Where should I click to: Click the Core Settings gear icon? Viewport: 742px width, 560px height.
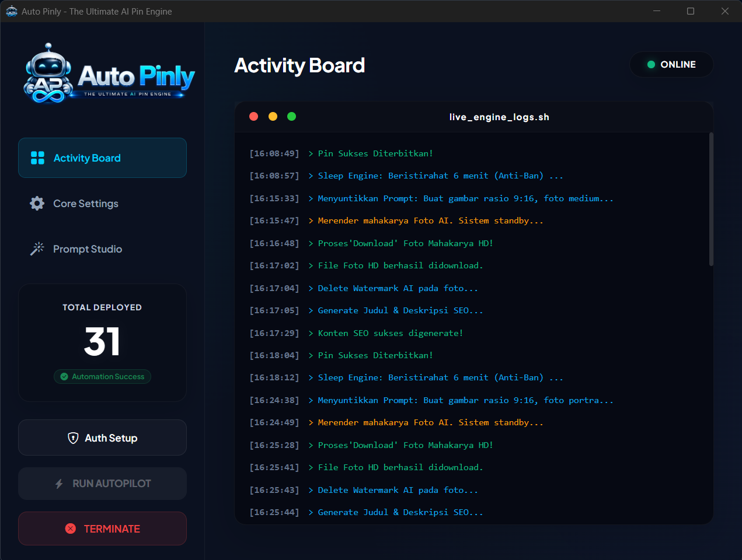tap(37, 204)
